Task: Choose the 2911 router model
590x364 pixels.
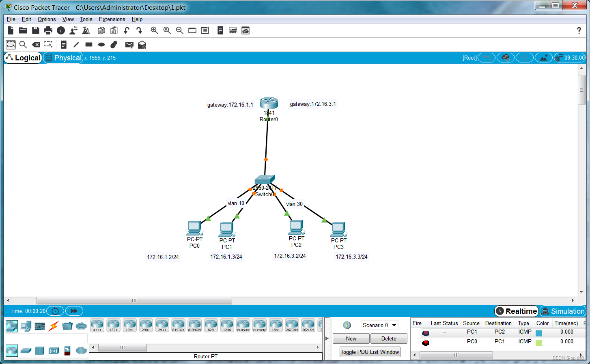Action: tap(162, 325)
